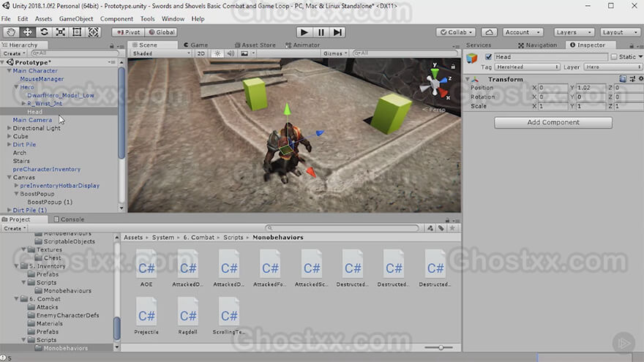
Task: Toggle scene gizmo rotation lock
Action: [x=453, y=66]
